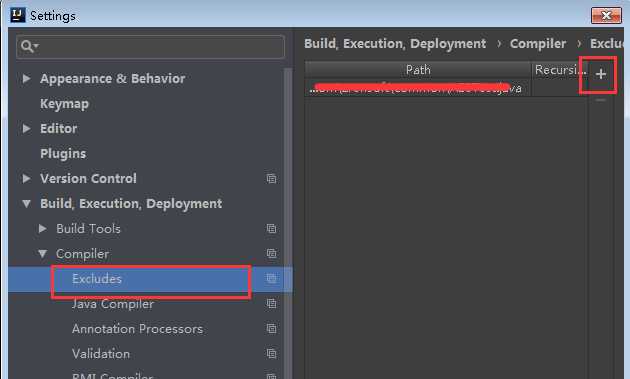Open Annotation Processors settings
The height and width of the screenshot is (379, 630).
click(x=137, y=329)
